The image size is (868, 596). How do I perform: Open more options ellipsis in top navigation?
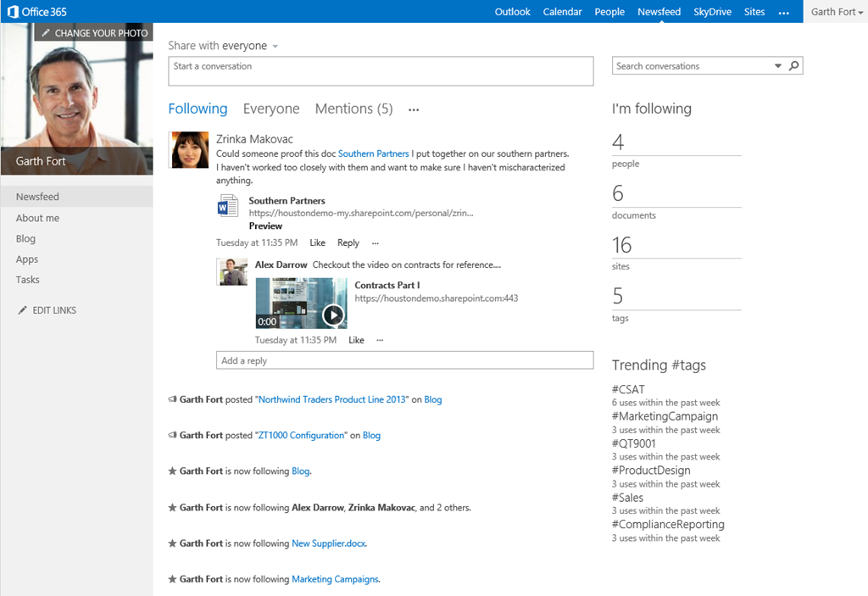783,12
